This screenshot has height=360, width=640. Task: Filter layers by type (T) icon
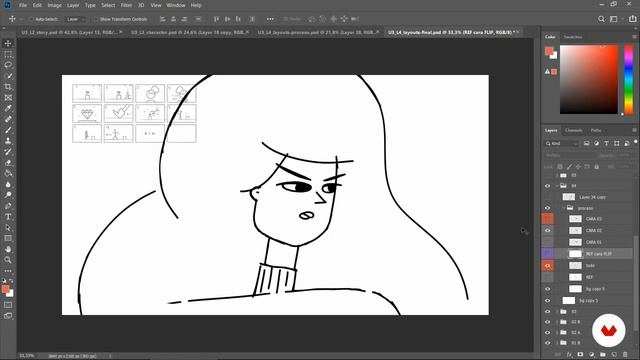coord(607,143)
